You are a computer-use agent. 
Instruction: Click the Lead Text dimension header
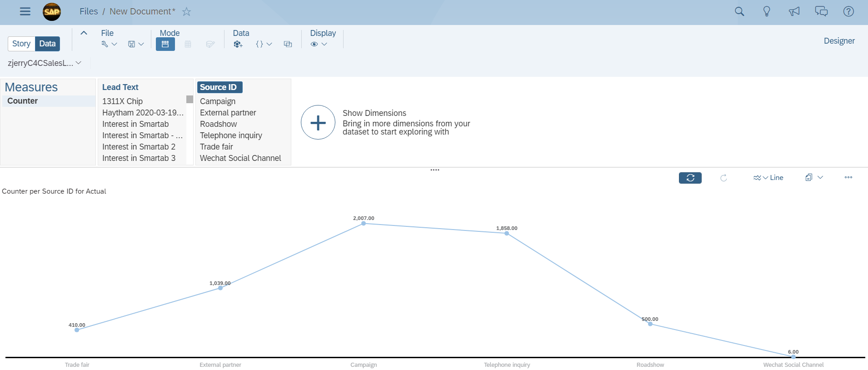tap(120, 87)
